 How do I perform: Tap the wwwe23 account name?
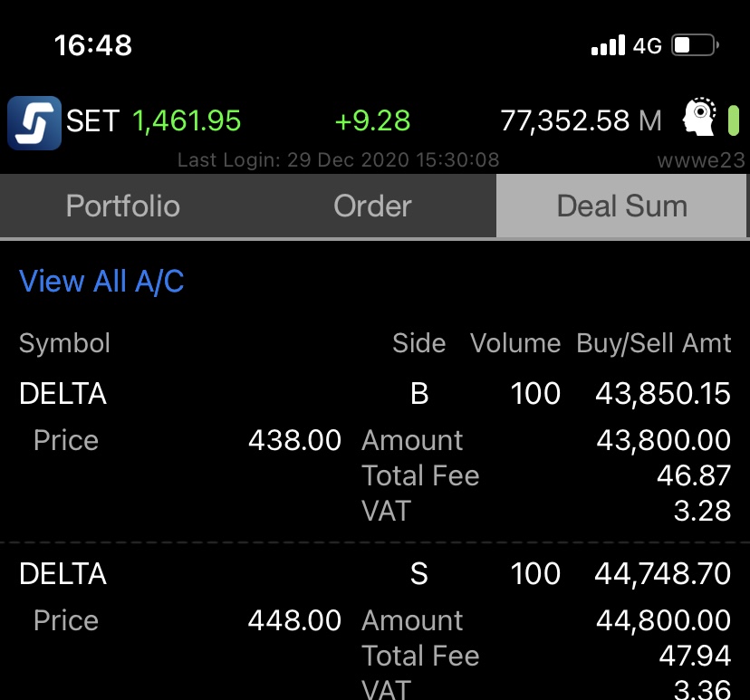click(701, 160)
